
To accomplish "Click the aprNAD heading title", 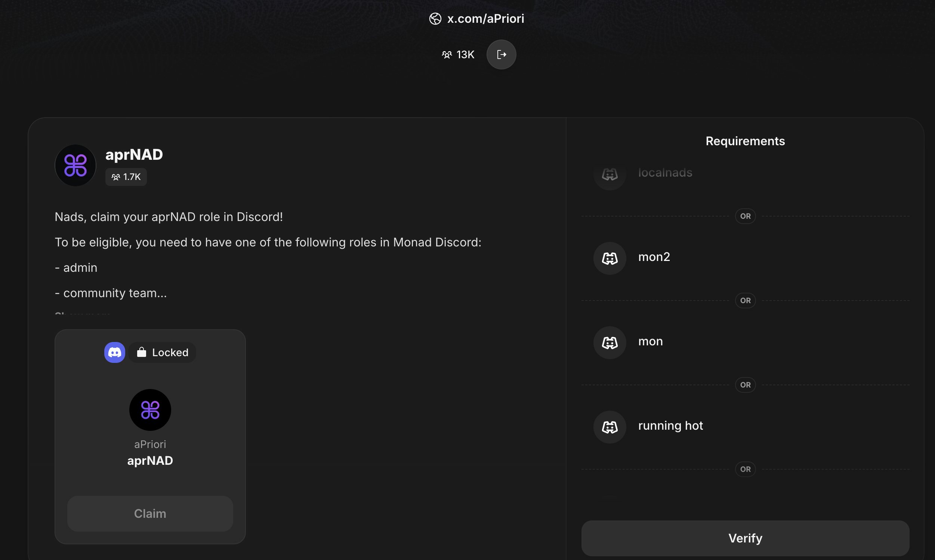I will pyautogui.click(x=134, y=155).
